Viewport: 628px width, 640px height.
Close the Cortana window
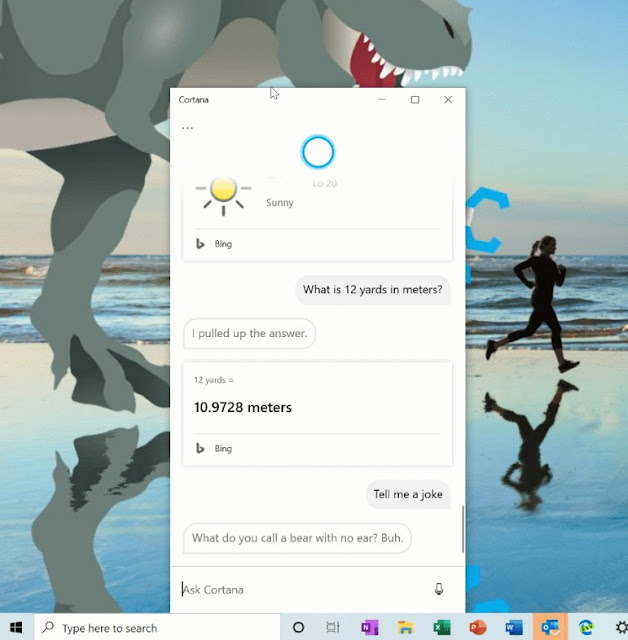[x=448, y=100]
